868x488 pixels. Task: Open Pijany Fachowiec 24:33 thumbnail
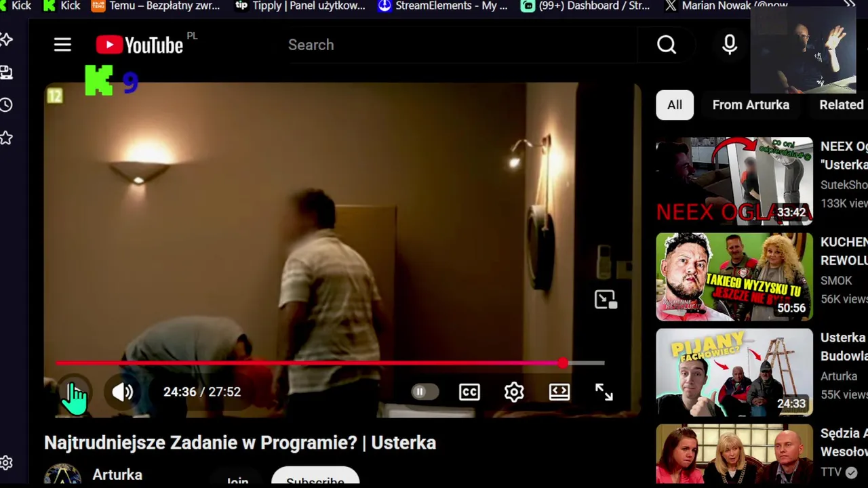[x=734, y=372]
